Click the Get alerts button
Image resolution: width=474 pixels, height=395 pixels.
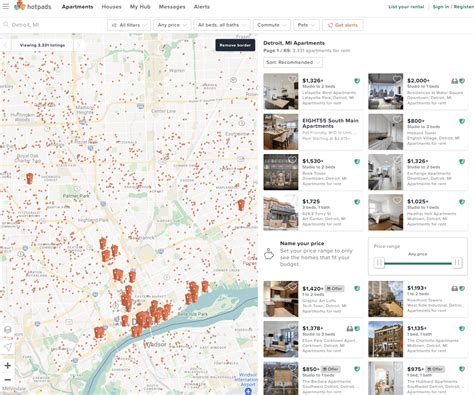coord(343,25)
